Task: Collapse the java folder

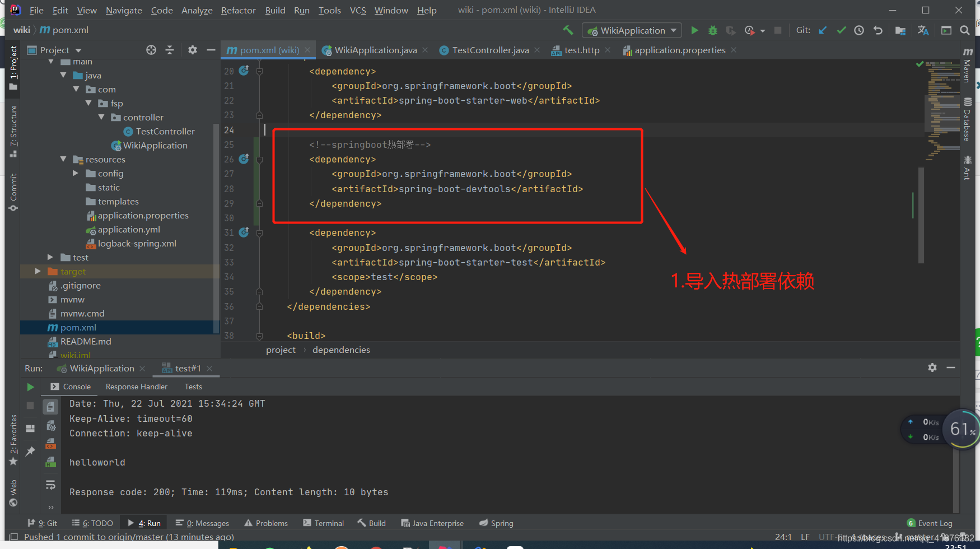Action: pos(63,75)
